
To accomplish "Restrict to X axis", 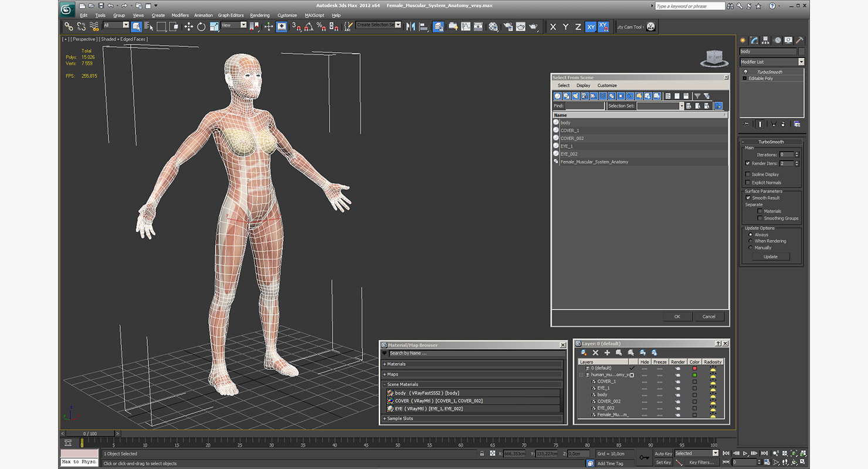I will [x=552, y=27].
